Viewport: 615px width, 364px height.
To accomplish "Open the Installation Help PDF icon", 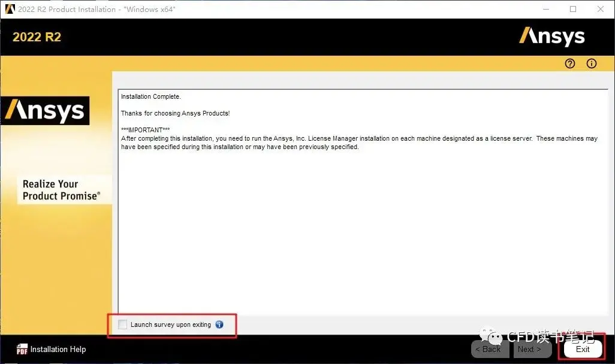I will coord(22,348).
